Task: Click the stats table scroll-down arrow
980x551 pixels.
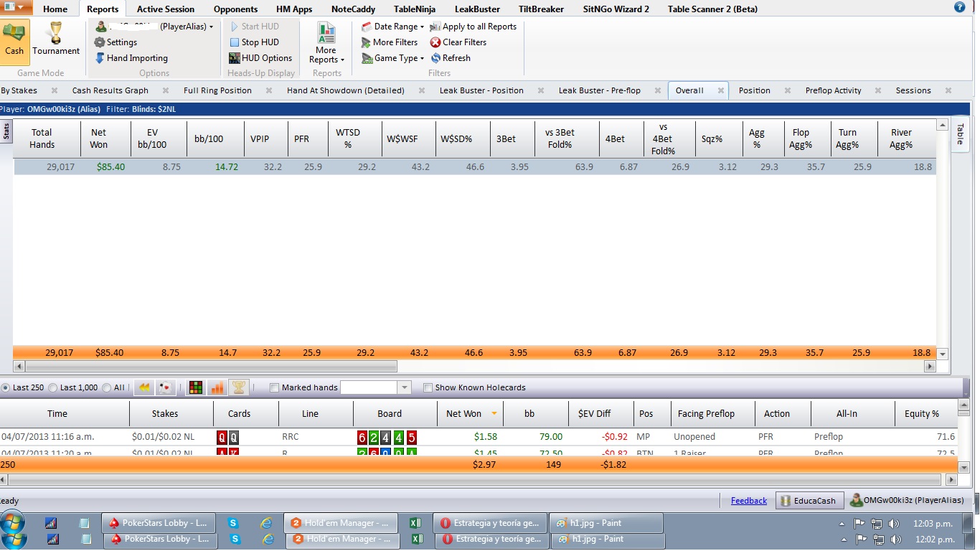Action: pos(943,354)
